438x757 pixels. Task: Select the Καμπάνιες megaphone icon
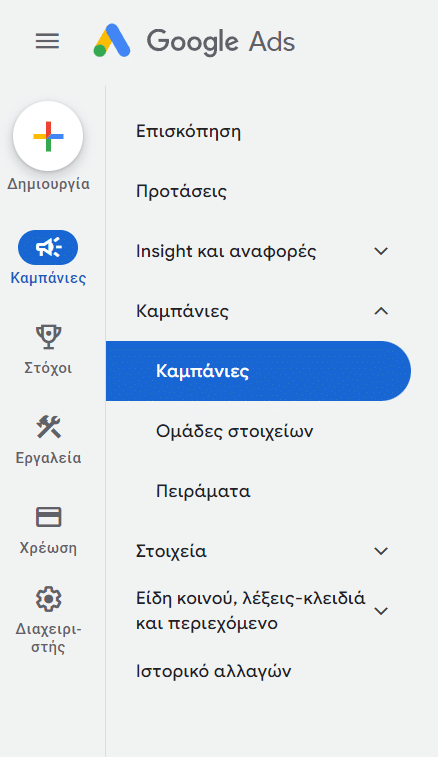click(x=48, y=247)
